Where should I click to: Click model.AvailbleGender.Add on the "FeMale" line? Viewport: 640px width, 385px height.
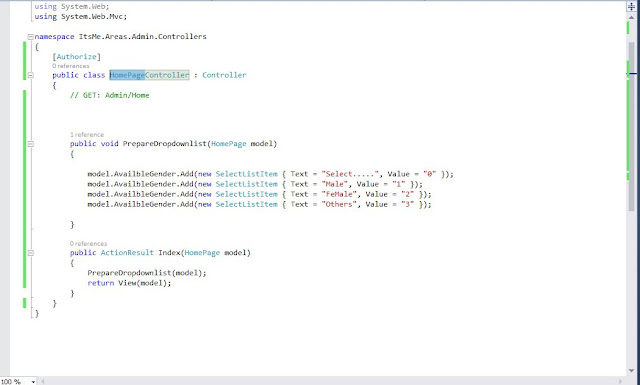pyautogui.click(x=140, y=194)
